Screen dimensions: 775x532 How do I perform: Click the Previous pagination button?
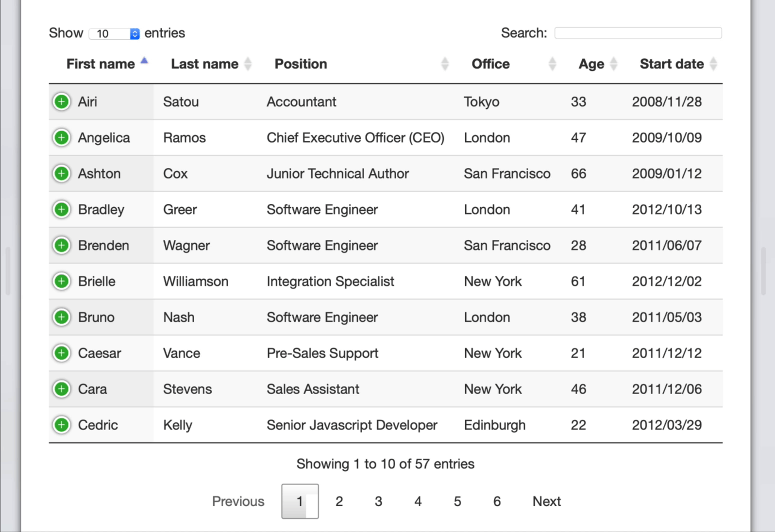238,501
